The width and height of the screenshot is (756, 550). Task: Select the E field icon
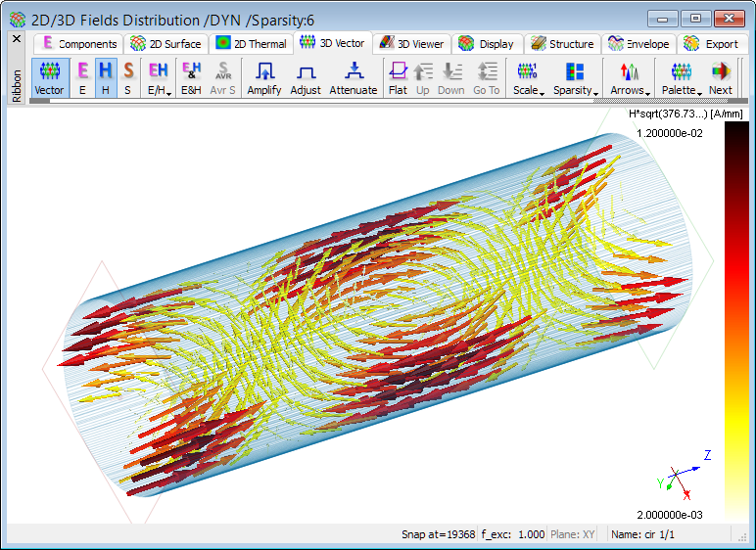82,77
